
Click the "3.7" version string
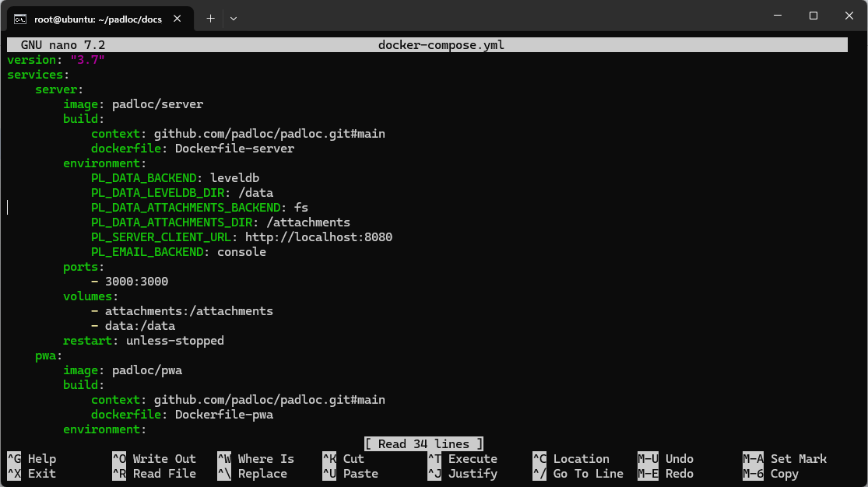point(87,60)
